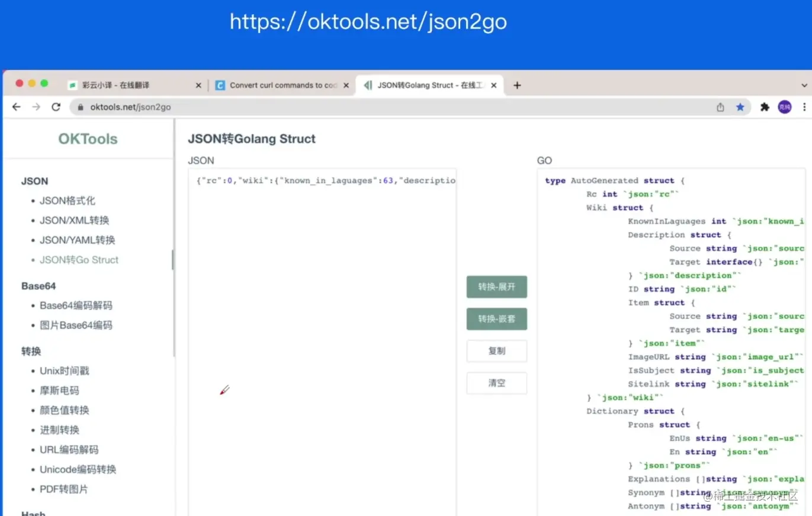Open the browser three-dot menu

[x=804, y=107]
